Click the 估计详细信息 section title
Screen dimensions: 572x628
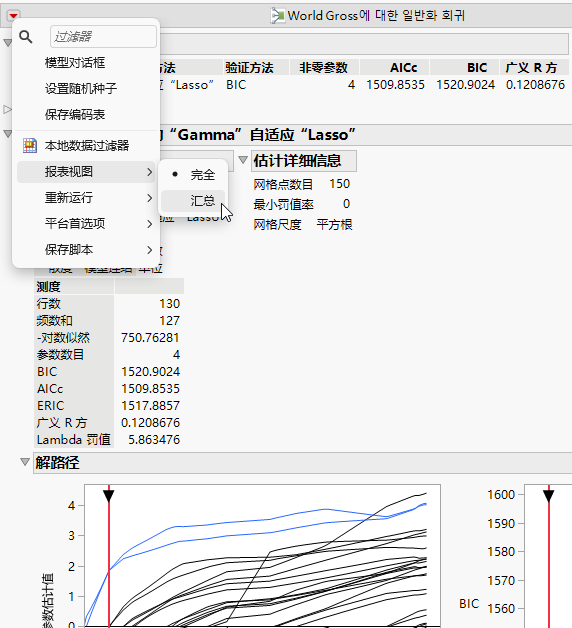click(x=297, y=161)
